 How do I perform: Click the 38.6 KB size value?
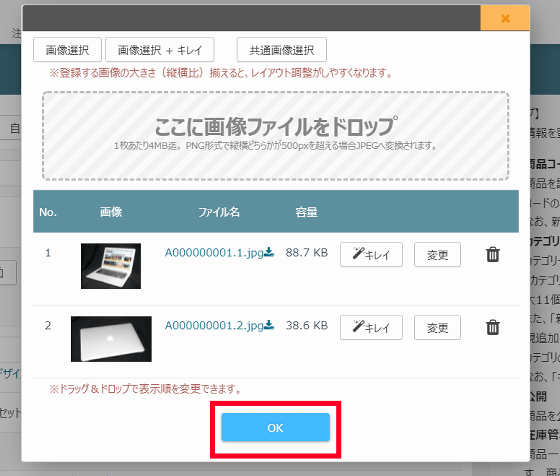[307, 325]
